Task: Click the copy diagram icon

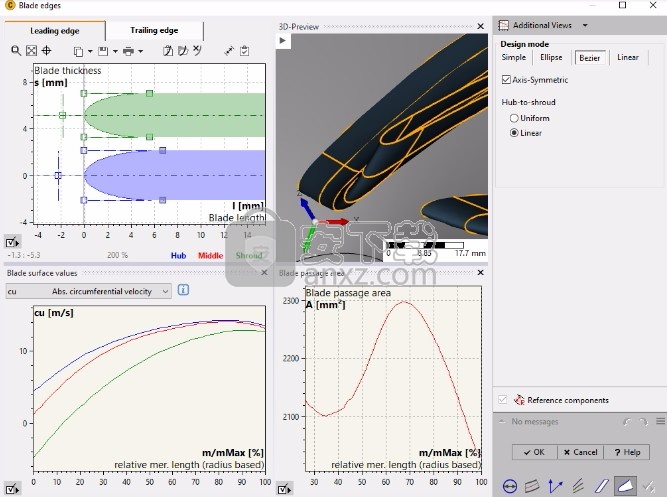Action: click(78, 51)
